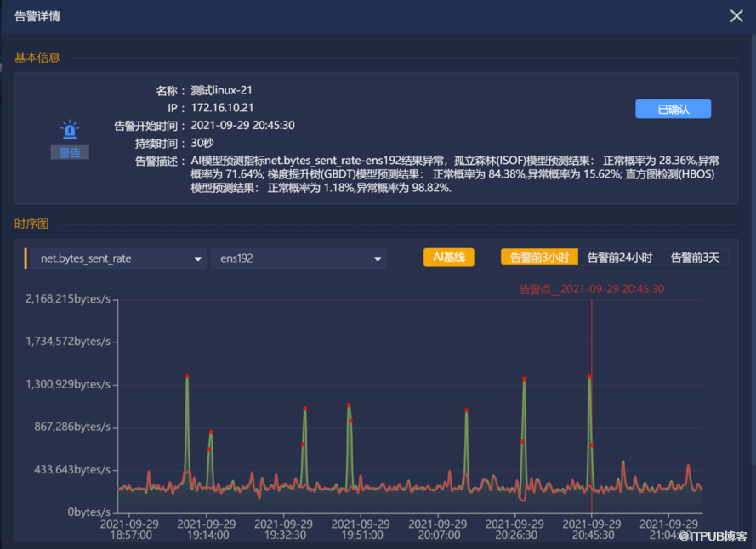Click the blue alarm siren icon
This screenshot has height=549, width=756.
click(x=70, y=130)
